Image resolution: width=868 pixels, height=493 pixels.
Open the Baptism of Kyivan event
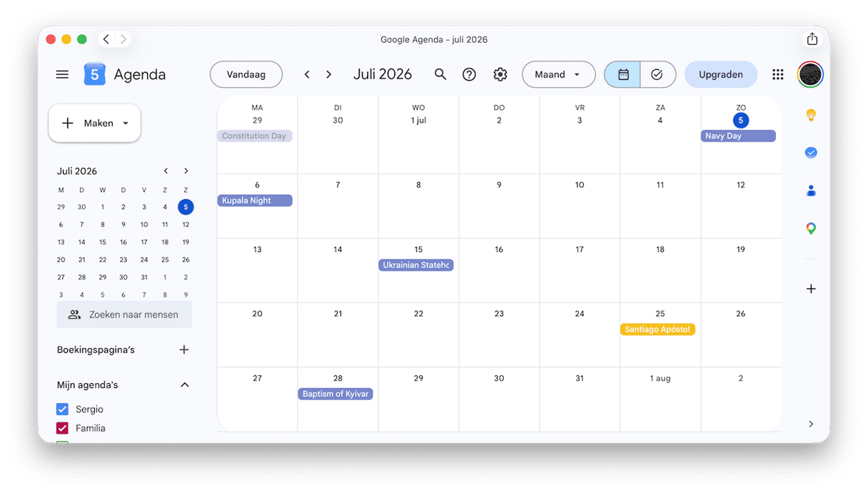point(335,394)
